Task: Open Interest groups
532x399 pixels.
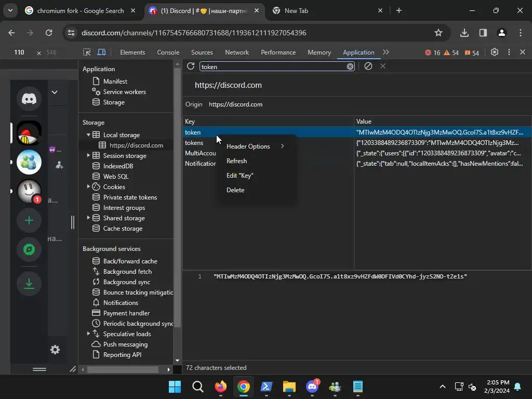Action: pyautogui.click(x=119, y=208)
